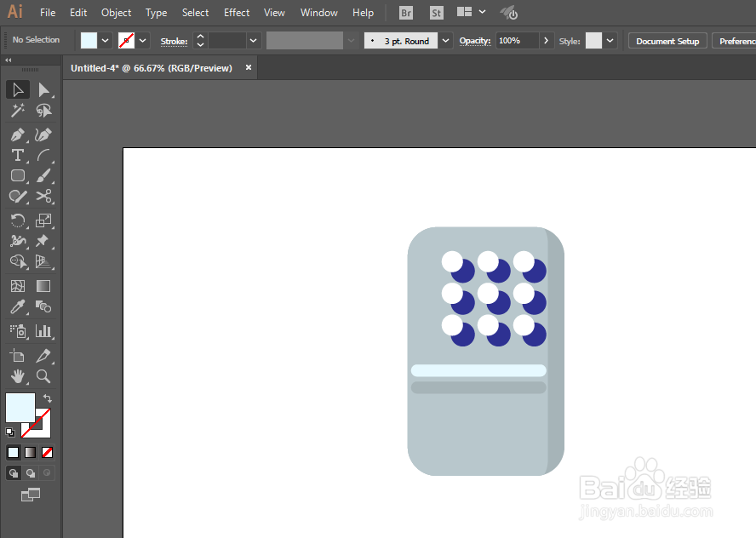The width and height of the screenshot is (756, 538).
Task: Click the Document Setup button
Action: [x=667, y=41]
